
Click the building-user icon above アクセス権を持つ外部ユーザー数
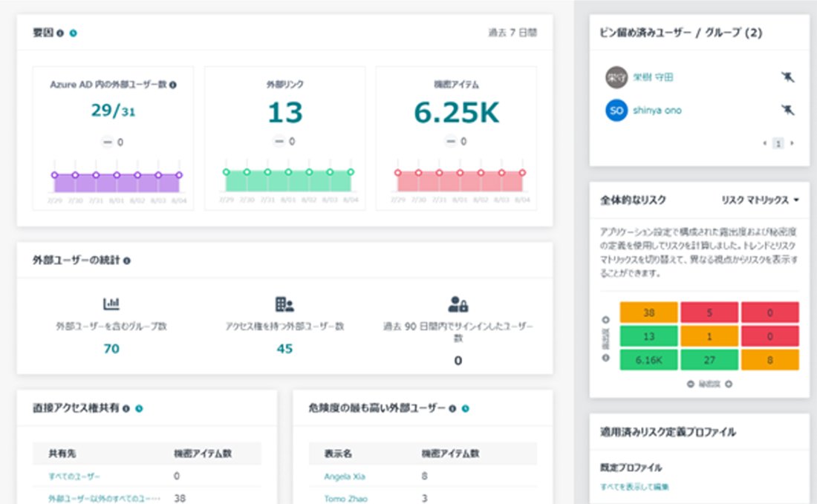284,304
